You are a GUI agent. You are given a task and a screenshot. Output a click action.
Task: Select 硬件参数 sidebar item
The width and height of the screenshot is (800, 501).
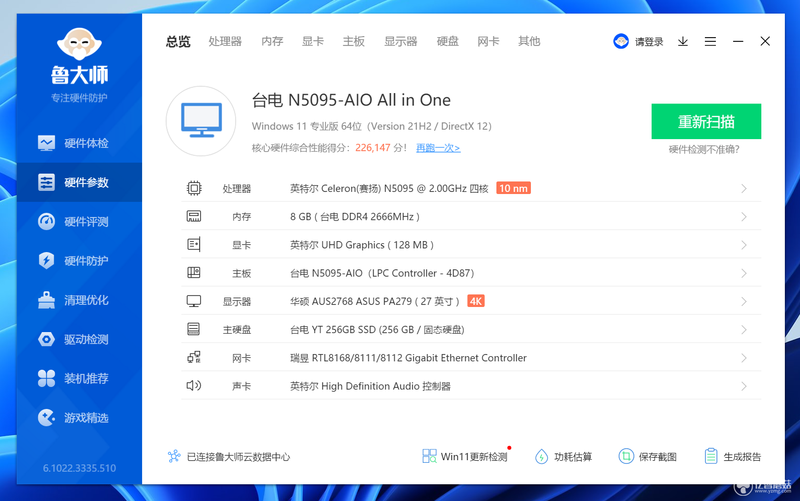coord(79,182)
